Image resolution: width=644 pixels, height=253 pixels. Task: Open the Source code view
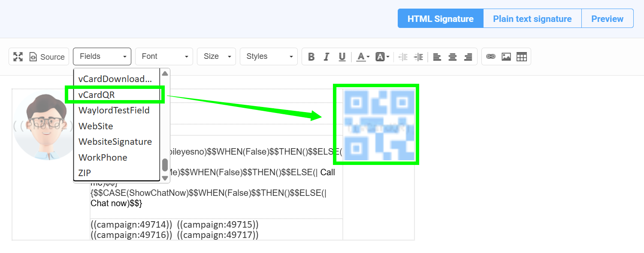pos(47,57)
